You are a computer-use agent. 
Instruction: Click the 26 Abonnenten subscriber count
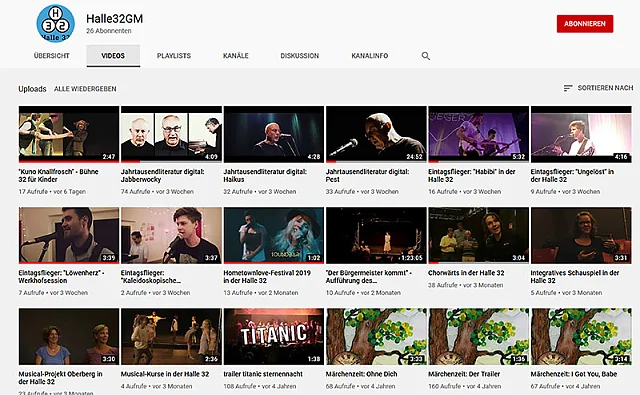(x=109, y=31)
